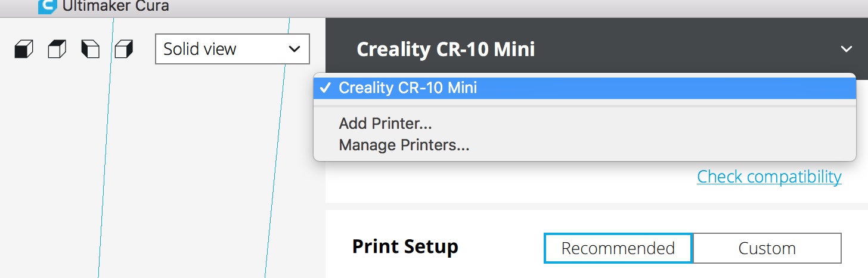
Task: Switch to the front view cube icon
Action: [x=24, y=49]
